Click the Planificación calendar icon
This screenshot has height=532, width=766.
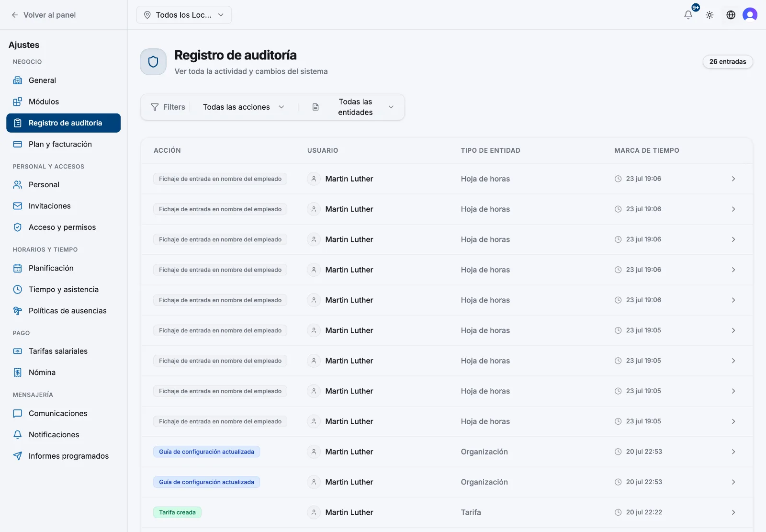click(x=18, y=268)
